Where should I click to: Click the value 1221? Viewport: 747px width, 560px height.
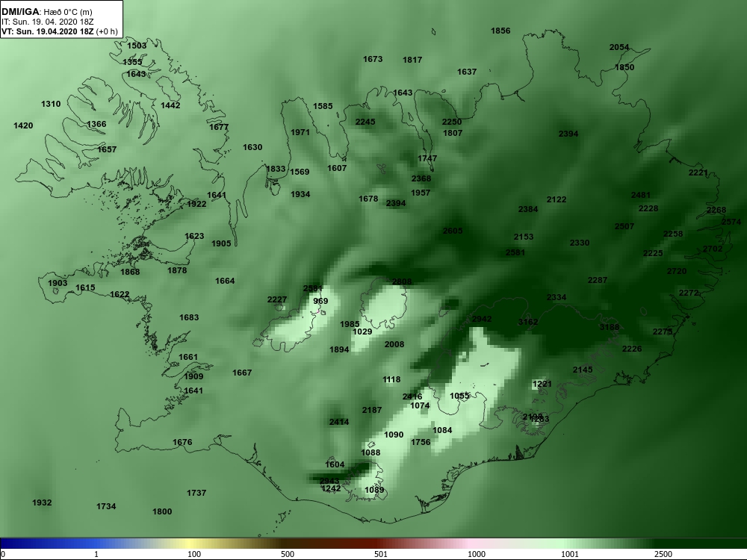tap(542, 384)
